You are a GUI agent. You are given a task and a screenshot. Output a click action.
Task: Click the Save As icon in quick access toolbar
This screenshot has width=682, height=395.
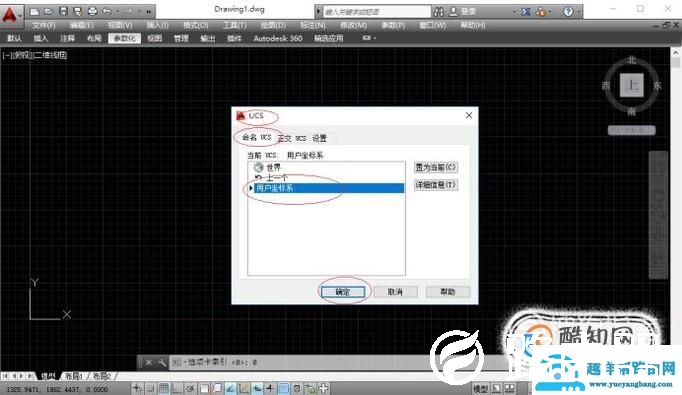click(x=78, y=11)
